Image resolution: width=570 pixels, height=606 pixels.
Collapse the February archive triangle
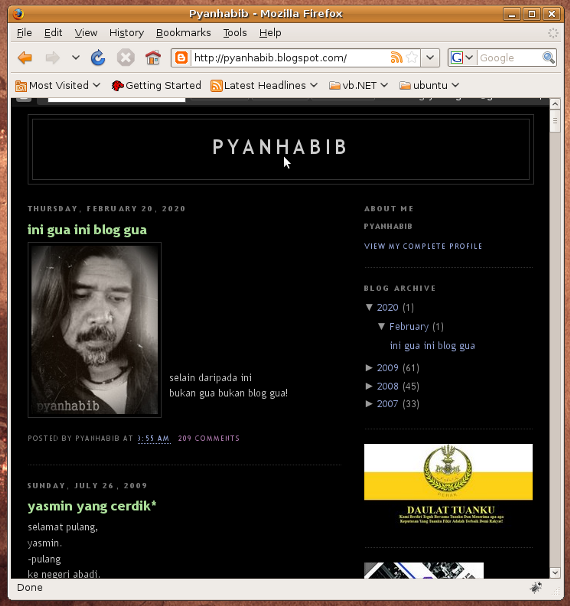click(x=381, y=327)
